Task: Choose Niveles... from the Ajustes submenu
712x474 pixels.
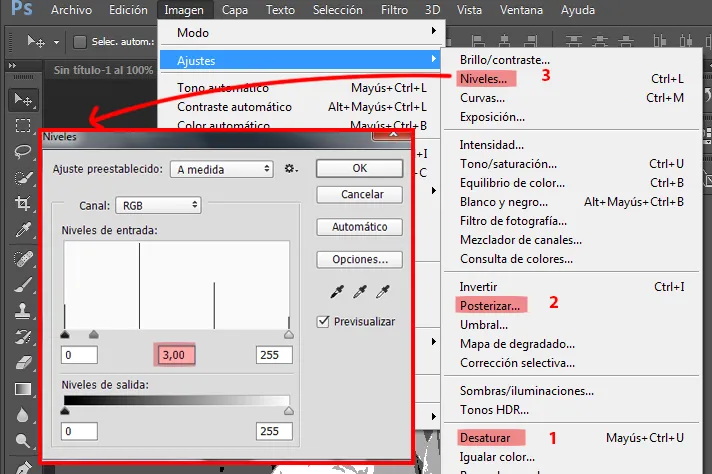Action: click(x=572, y=79)
